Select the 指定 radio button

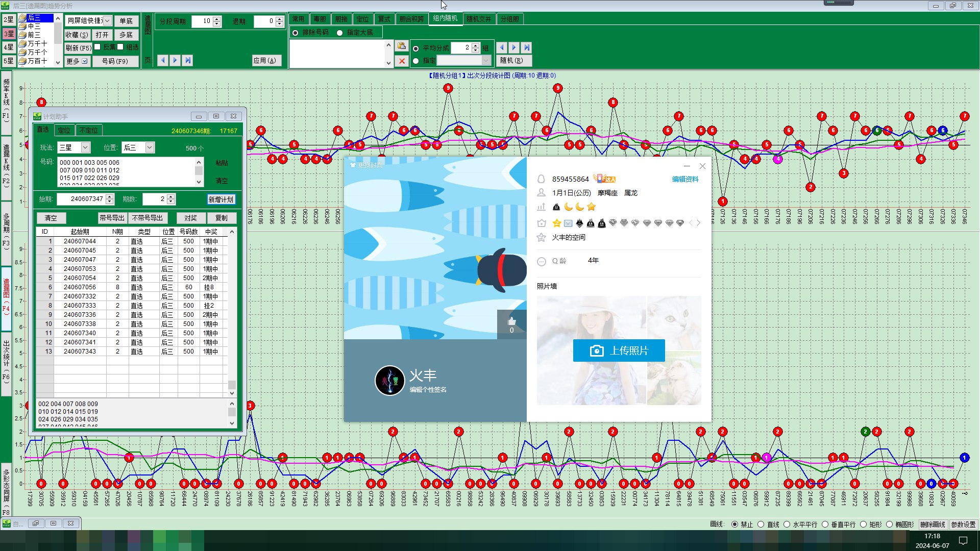[x=416, y=61]
